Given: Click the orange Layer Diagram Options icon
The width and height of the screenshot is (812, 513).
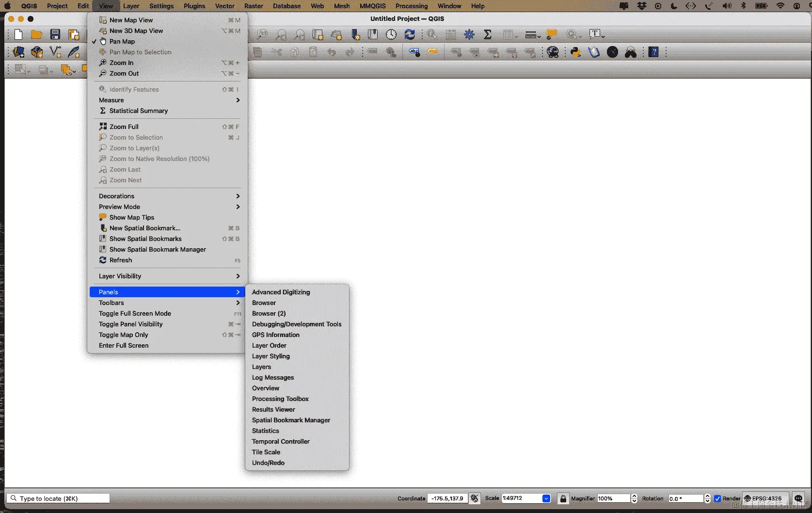Looking at the screenshot, I should [x=432, y=52].
